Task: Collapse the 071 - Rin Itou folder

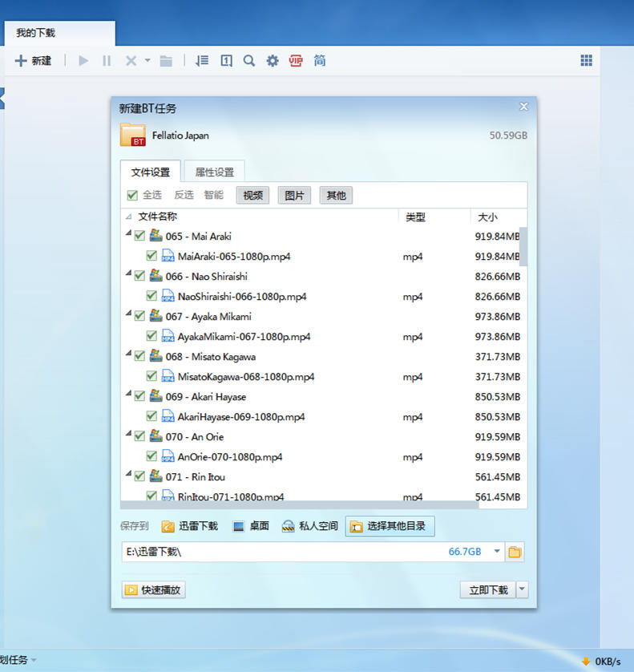Action: tap(128, 474)
